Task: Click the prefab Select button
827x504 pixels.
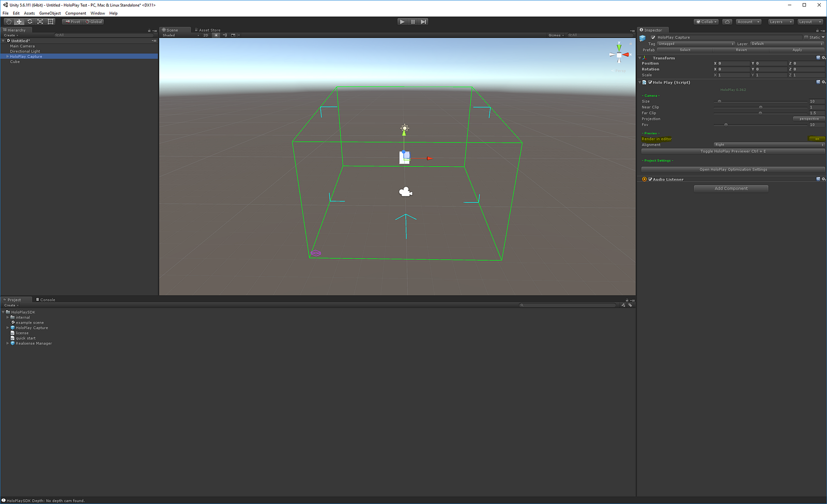Action: (x=685, y=50)
